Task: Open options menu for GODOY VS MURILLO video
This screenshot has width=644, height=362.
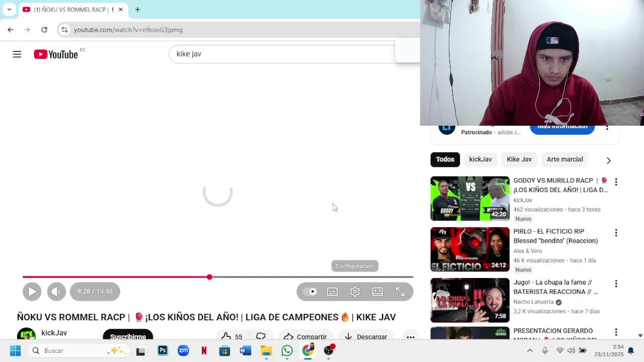Action: pos(616,182)
